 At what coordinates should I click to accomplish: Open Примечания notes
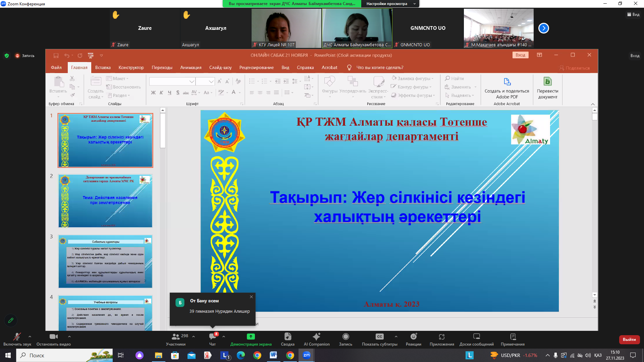click(513, 339)
